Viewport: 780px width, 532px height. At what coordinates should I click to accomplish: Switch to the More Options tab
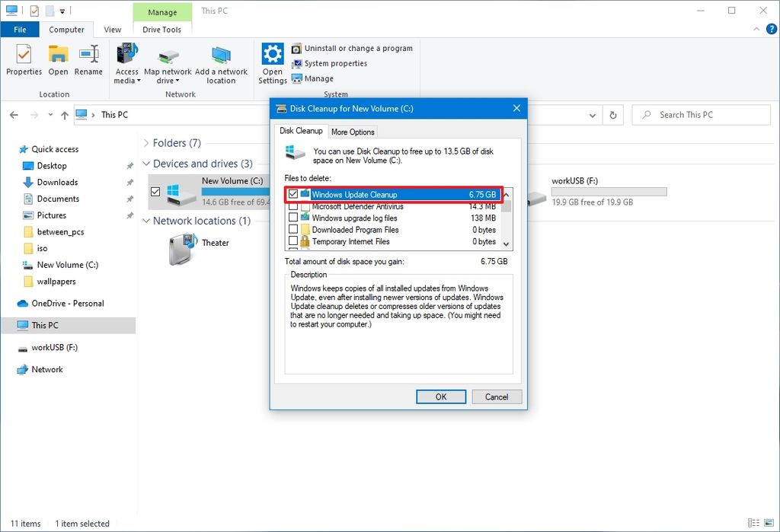(353, 131)
